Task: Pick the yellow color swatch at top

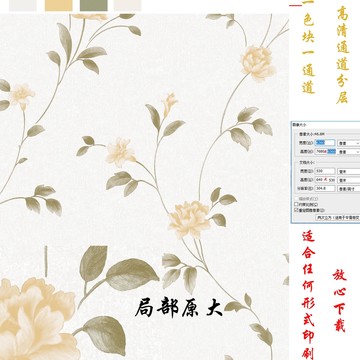Action: [x=59, y=5]
